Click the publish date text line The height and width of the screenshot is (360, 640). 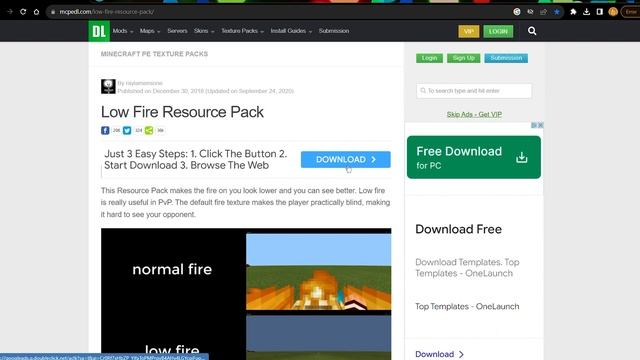[206, 91]
